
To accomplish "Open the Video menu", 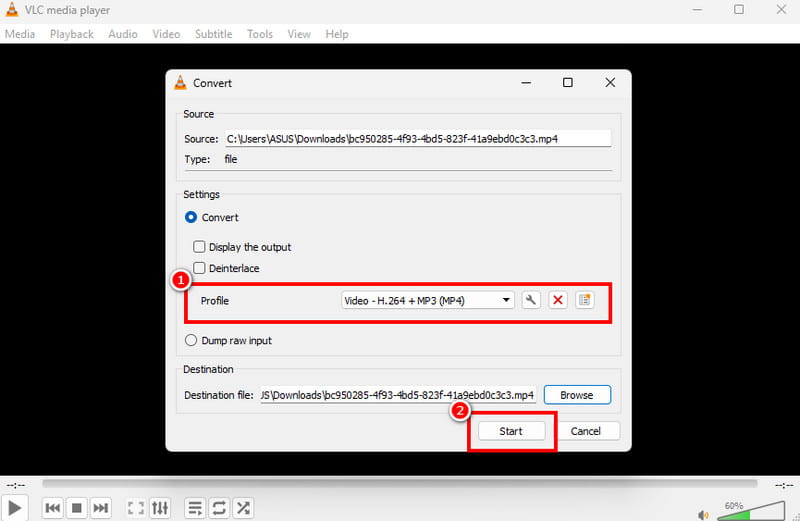I will coord(166,34).
